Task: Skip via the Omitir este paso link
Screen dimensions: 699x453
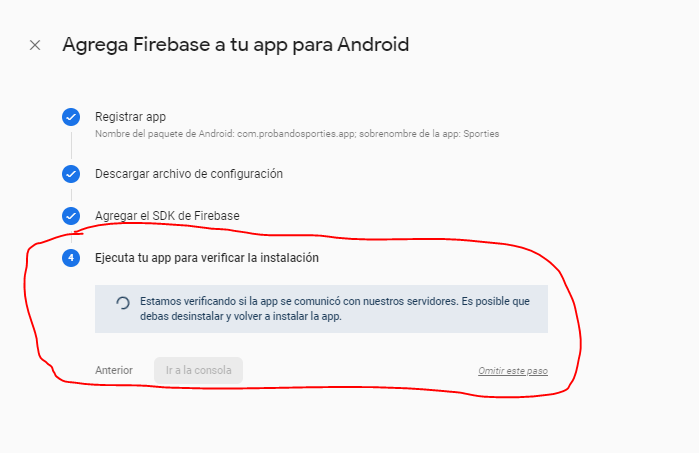Action: click(x=513, y=371)
